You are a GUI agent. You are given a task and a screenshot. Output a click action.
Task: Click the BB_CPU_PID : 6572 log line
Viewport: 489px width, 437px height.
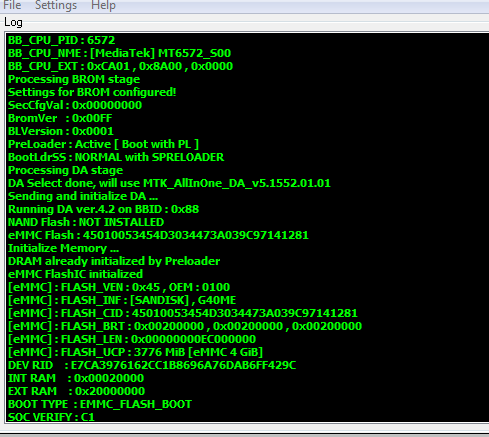[x=62, y=40]
